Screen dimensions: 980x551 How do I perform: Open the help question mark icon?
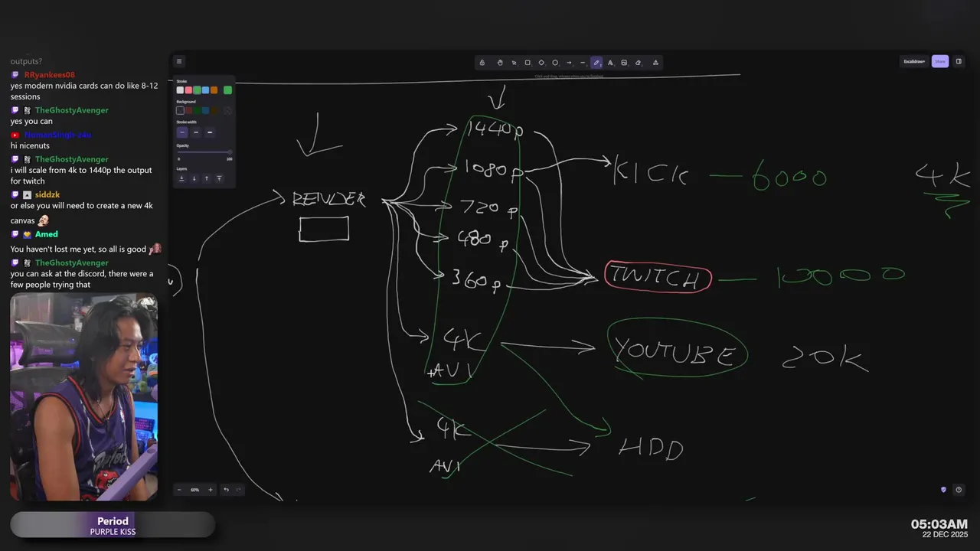coord(959,490)
